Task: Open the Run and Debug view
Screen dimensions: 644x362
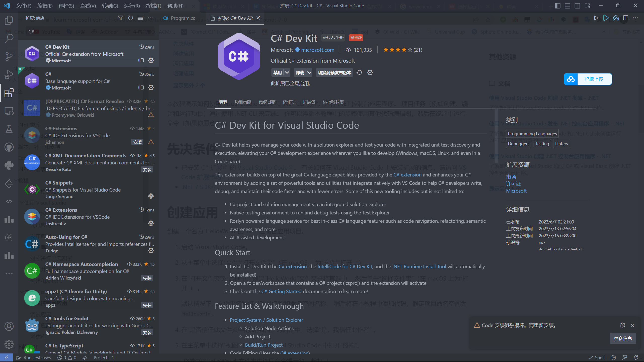Action: point(9,75)
